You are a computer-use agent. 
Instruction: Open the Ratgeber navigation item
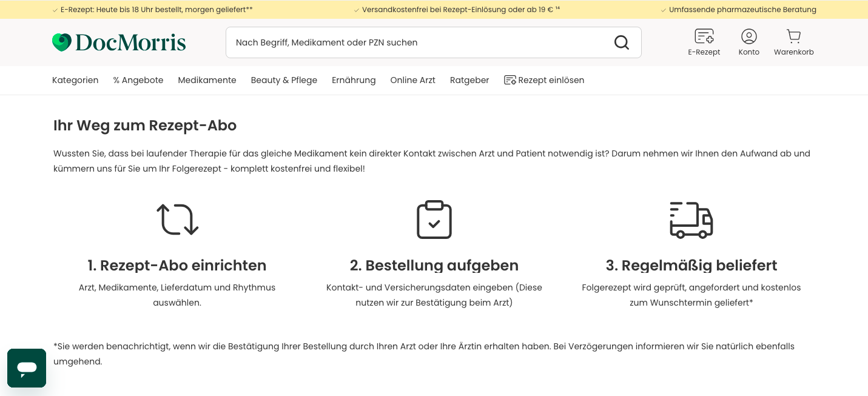click(x=469, y=80)
